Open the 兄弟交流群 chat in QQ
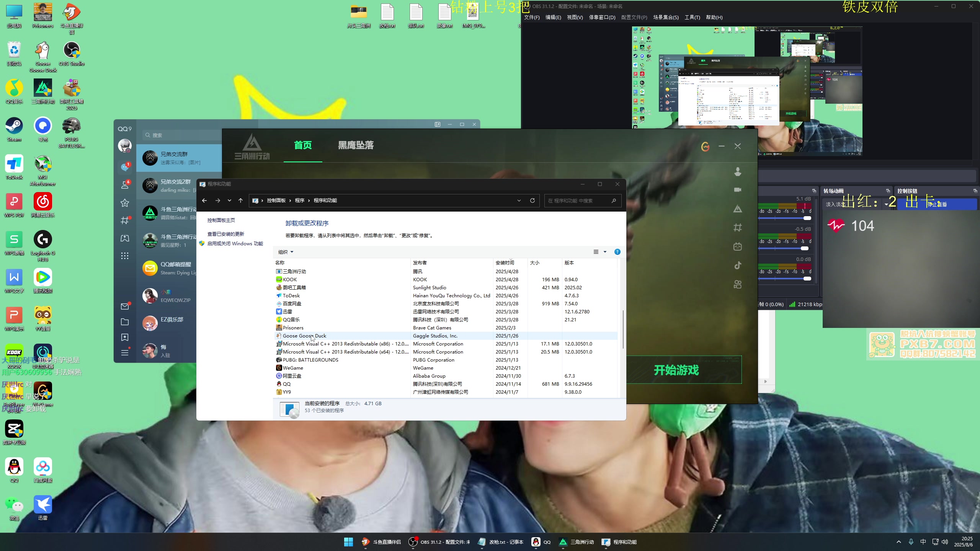The height and width of the screenshot is (551, 980). point(179,158)
